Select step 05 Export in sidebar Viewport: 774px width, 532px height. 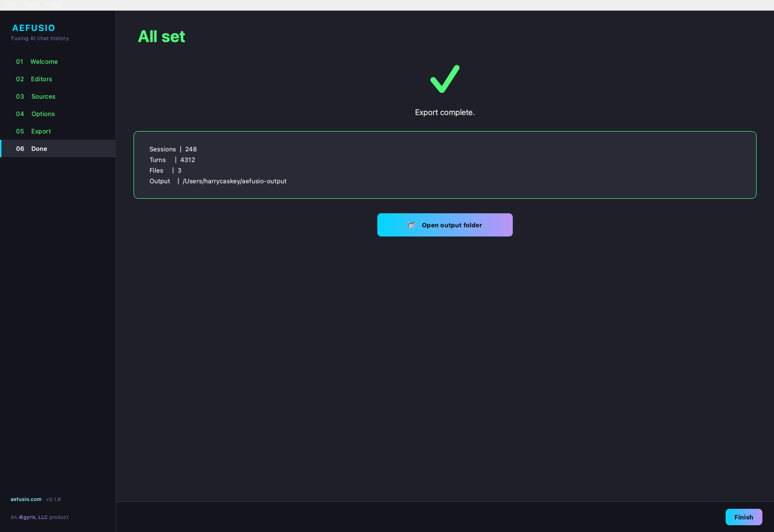41,131
